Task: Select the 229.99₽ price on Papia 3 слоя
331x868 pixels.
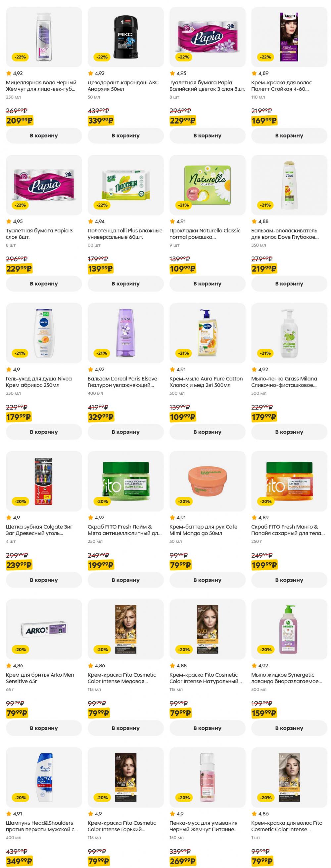Action: click(19, 268)
